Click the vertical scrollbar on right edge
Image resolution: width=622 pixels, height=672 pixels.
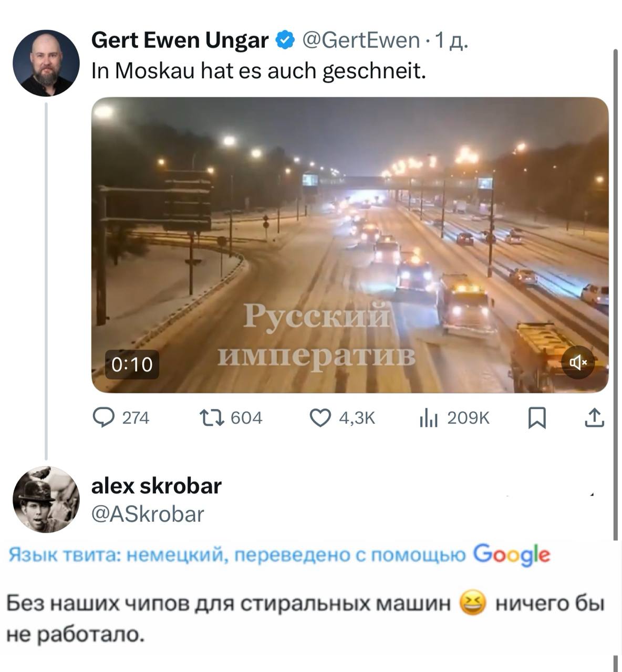click(x=615, y=294)
